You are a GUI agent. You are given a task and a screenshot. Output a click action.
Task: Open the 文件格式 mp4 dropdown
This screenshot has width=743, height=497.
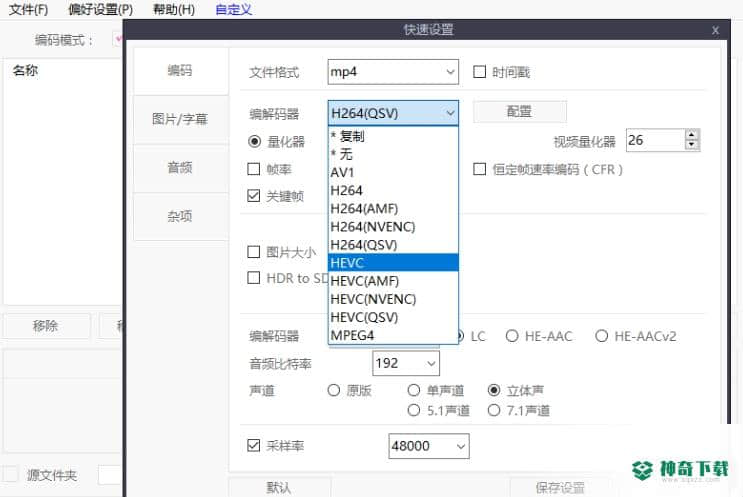(393, 72)
